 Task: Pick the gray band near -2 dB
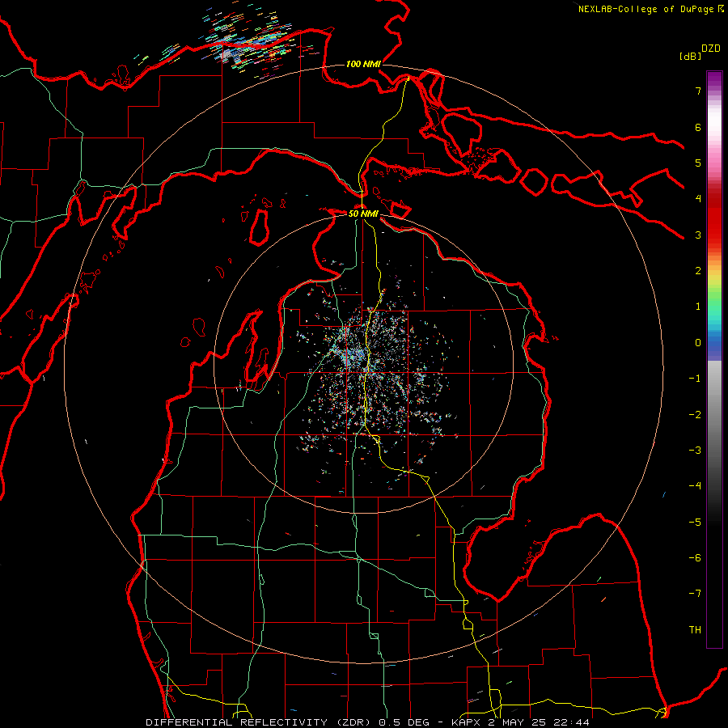(714, 415)
